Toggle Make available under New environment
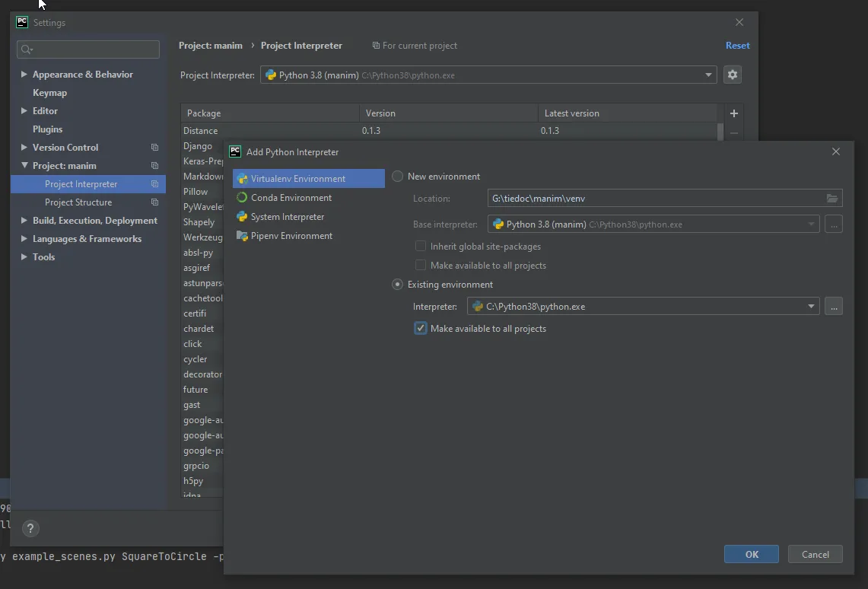The width and height of the screenshot is (868, 589). click(421, 265)
